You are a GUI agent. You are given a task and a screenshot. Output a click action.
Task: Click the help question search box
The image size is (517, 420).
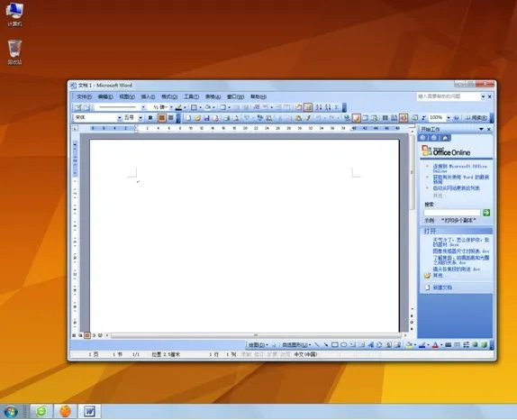[448, 96]
